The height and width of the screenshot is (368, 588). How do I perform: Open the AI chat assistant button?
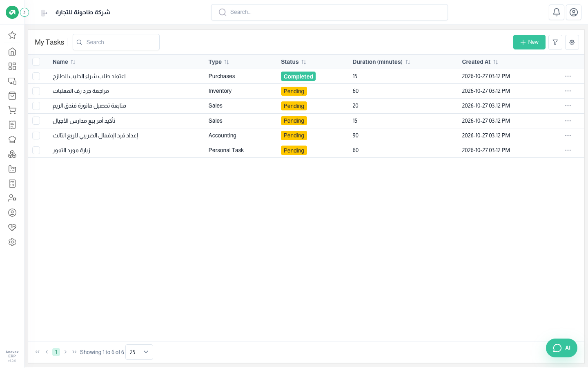561,348
